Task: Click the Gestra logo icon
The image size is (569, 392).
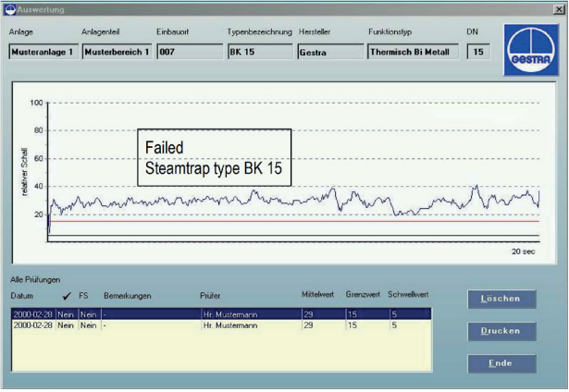Action: click(x=530, y=50)
